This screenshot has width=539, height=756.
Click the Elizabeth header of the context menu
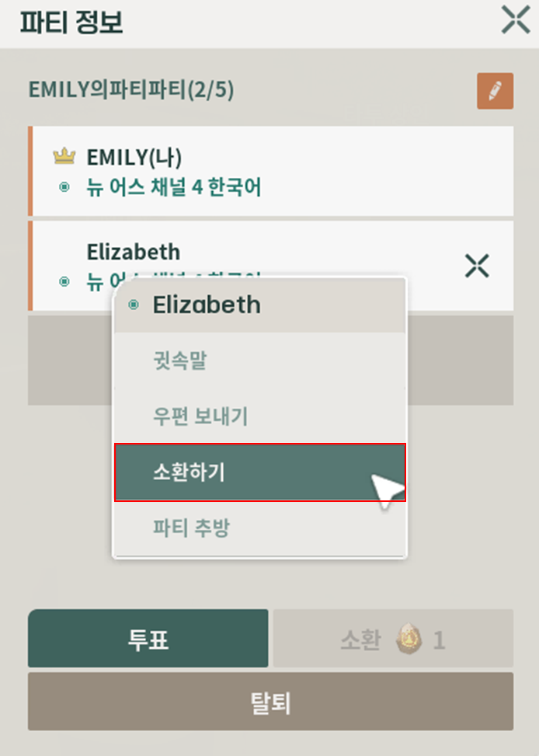207,305
